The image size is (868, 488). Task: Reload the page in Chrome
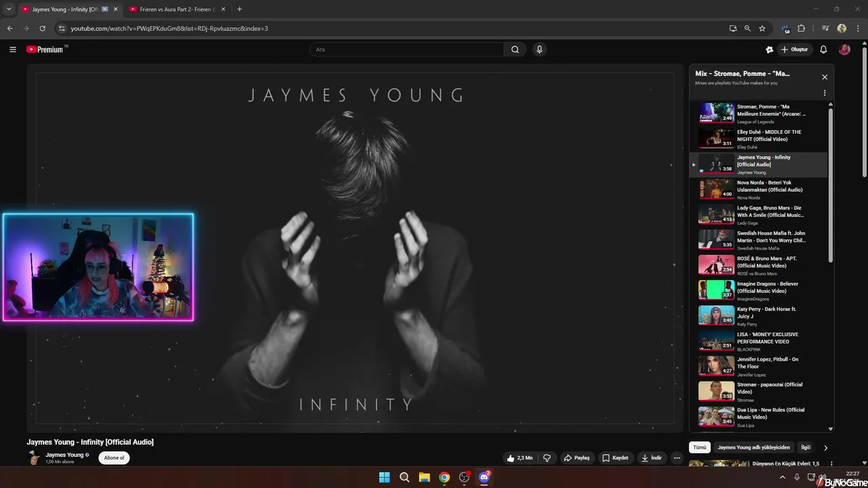tap(42, 28)
